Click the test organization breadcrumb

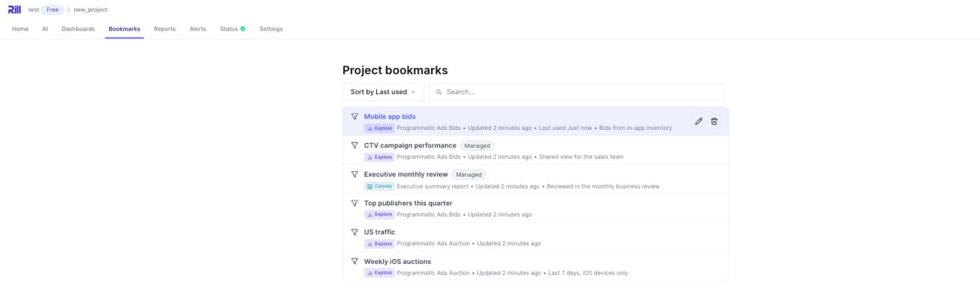click(x=34, y=10)
